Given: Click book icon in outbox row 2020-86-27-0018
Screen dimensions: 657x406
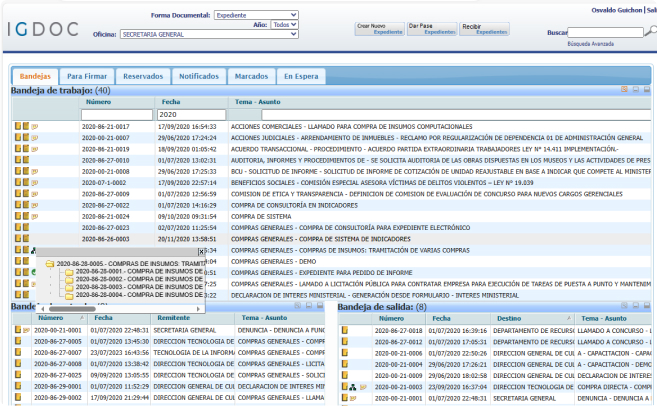Looking at the screenshot, I should coord(345,330).
